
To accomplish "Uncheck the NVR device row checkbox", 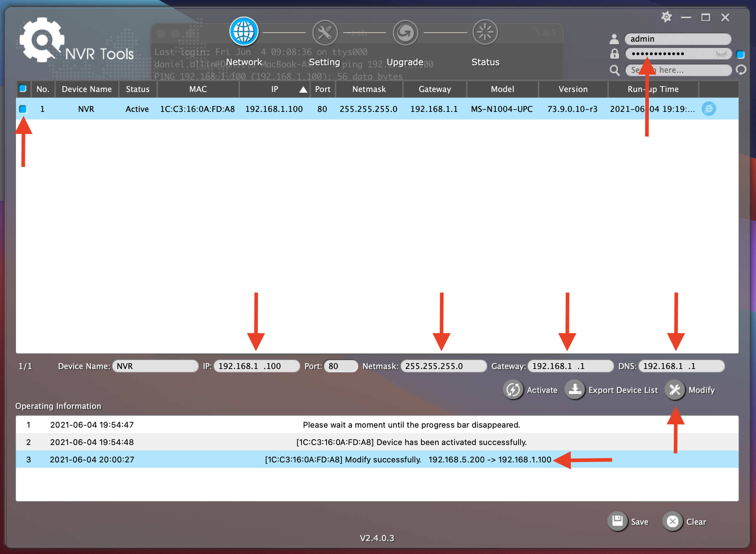I will click(23, 109).
